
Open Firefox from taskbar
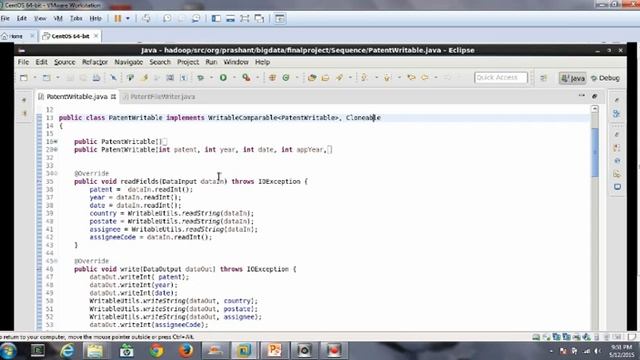click(186, 351)
